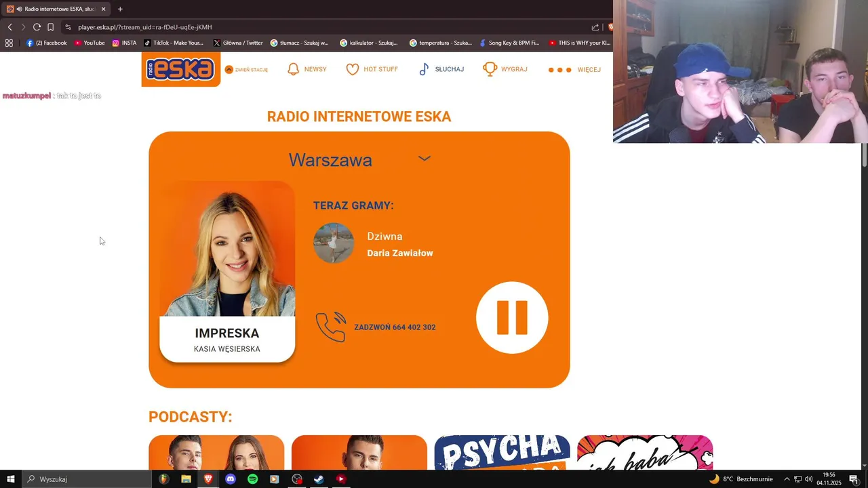The image size is (868, 488).
Task: Reload the current page
Action: tap(37, 27)
